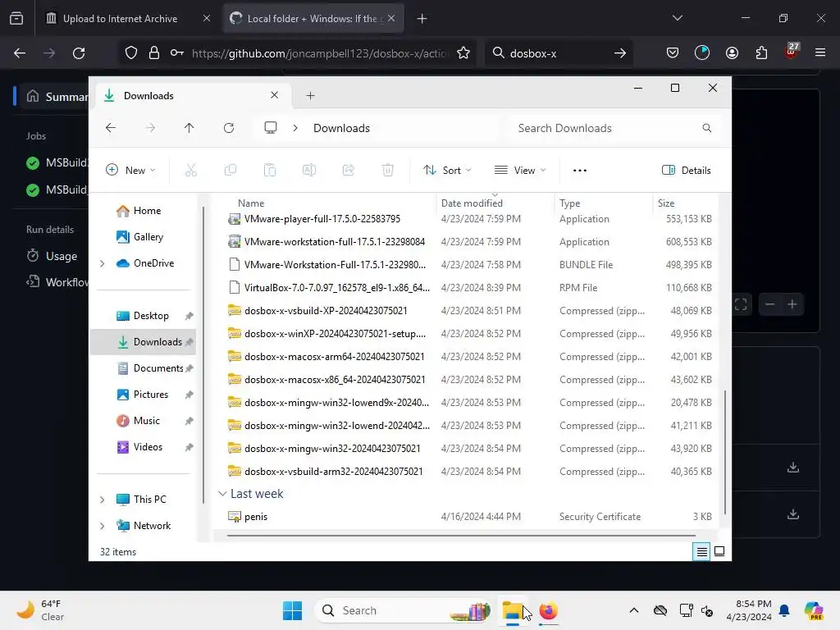
Task: Click the file list horizontal scrollbar
Action: (x=461, y=535)
